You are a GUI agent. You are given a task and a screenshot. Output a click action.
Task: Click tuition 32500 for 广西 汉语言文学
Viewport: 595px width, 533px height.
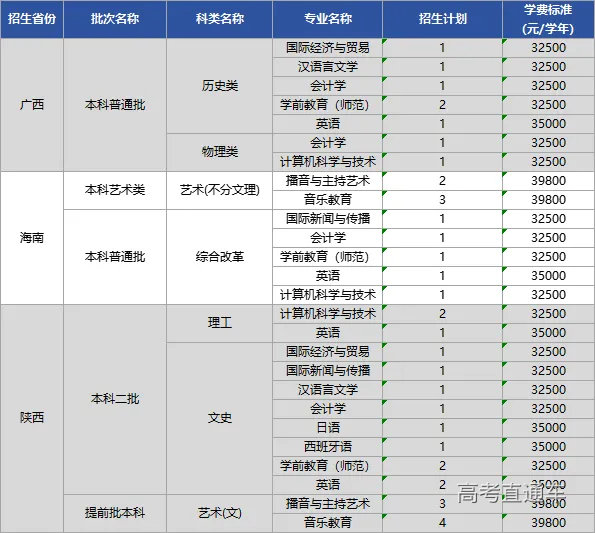(x=548, y=67)
